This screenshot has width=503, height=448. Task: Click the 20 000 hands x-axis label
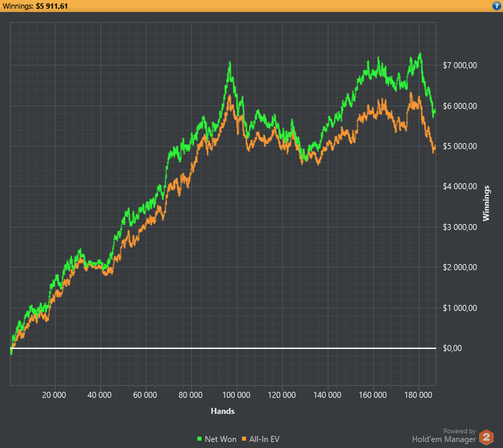[55, 395]
